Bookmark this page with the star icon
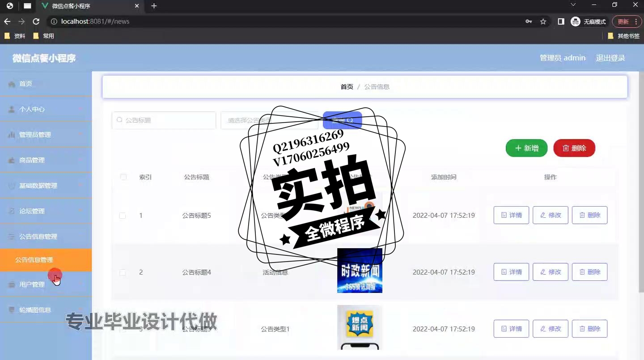 point(543,21)
